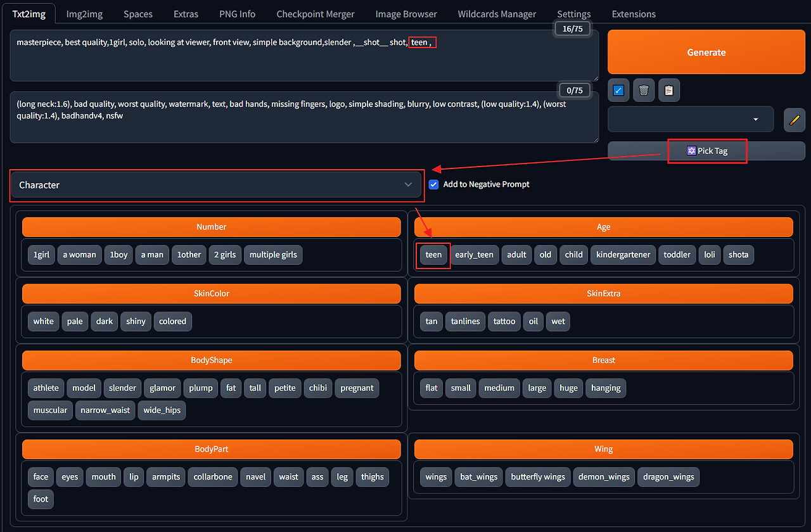
Task: Pick the colored skin tag
Action: [172, 321]
